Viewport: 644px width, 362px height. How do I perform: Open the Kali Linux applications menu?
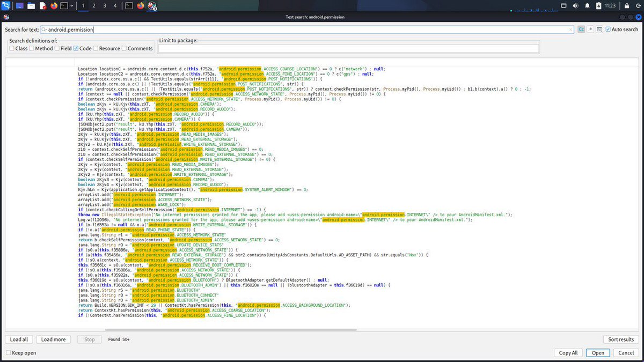coord(5,6)
